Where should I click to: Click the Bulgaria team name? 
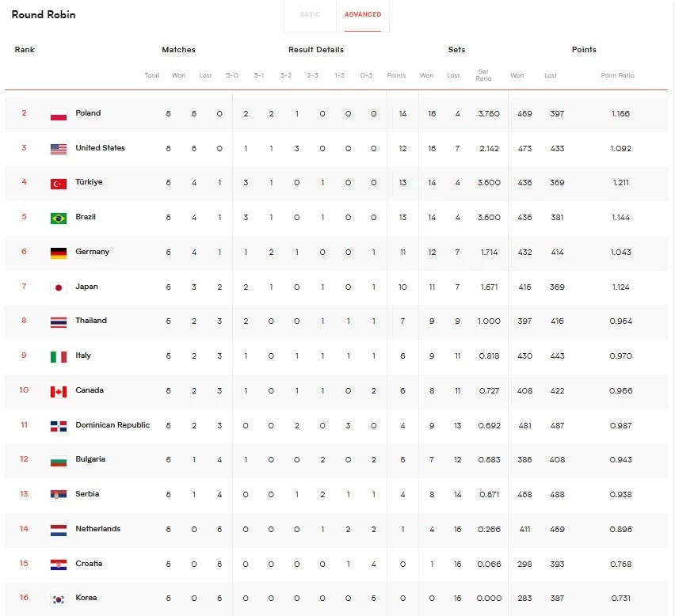pyautogui.click(x=90, y=459)
